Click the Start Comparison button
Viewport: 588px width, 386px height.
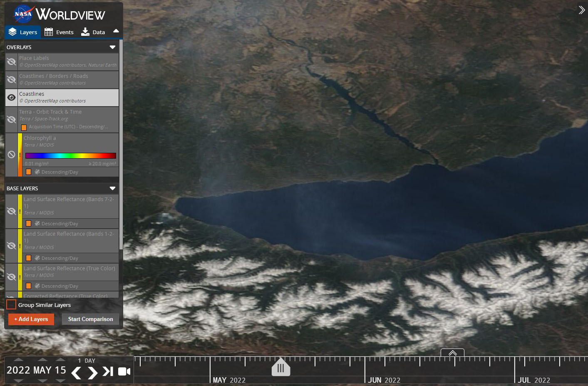coord(90,319)
